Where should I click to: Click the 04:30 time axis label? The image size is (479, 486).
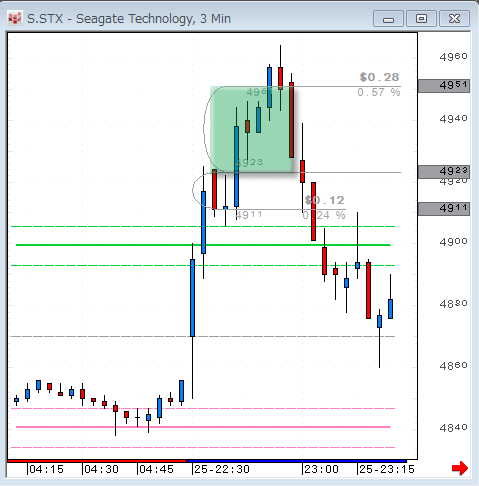[101, 469]
